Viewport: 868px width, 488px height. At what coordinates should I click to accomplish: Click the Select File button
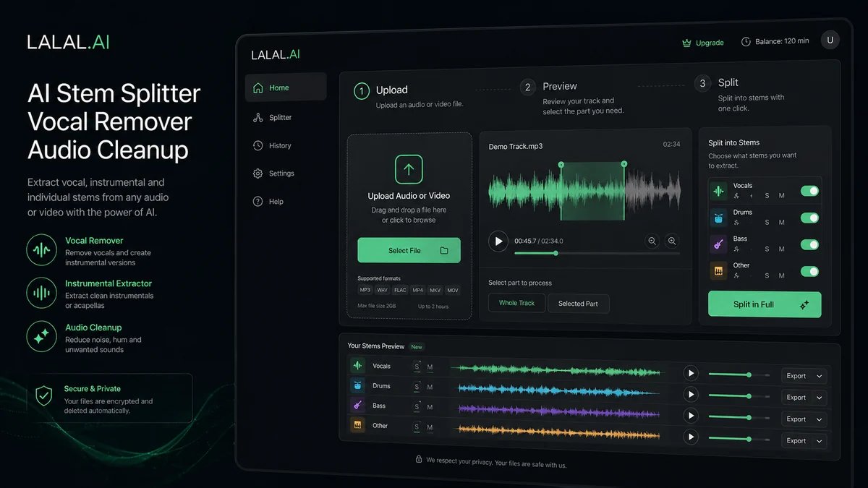pos(409,250)
